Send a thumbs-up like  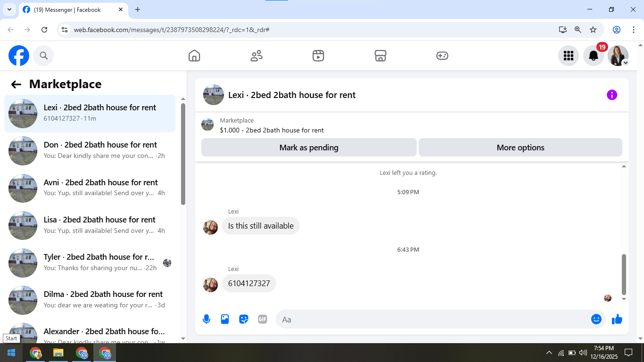pos(617,319)
